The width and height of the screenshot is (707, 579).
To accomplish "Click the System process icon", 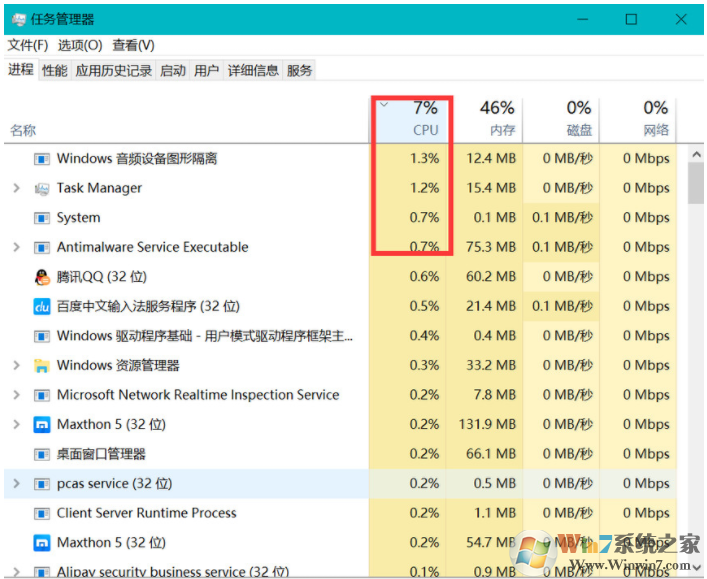I will pos(42,218).
